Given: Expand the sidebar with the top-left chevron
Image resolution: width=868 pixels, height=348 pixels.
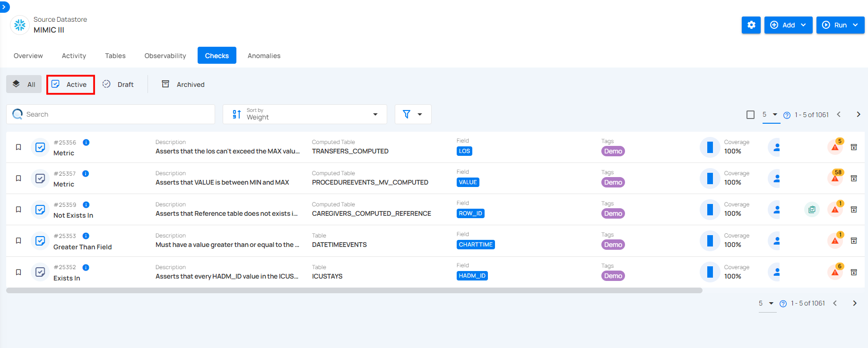Looking at the screenshot, I should click(4, 7).
